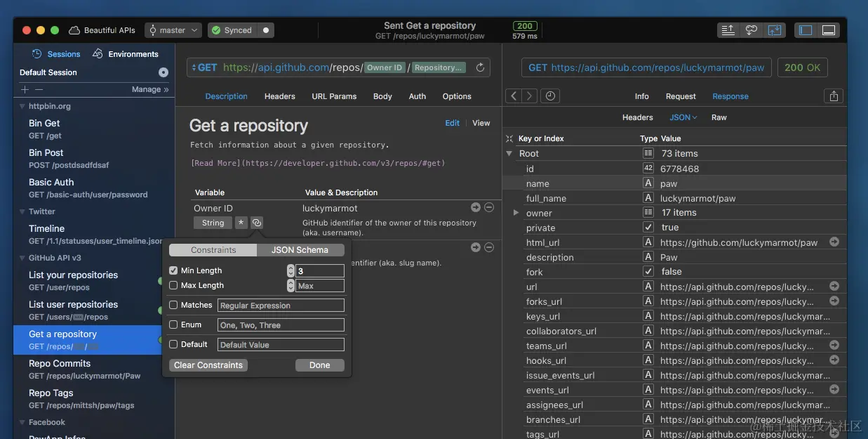Screen dimensions: 868x439
Task: Select the Constraints segment
Action: coord(213,250)
